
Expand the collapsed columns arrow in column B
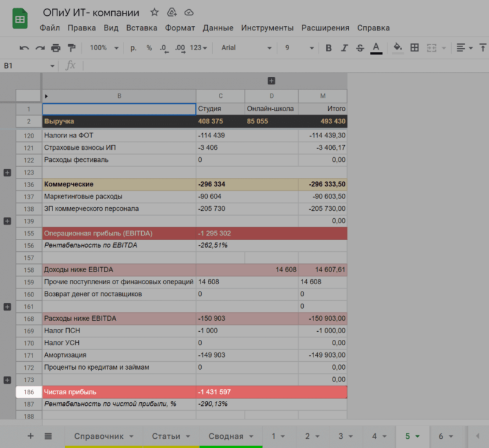(x=46, y=97)
